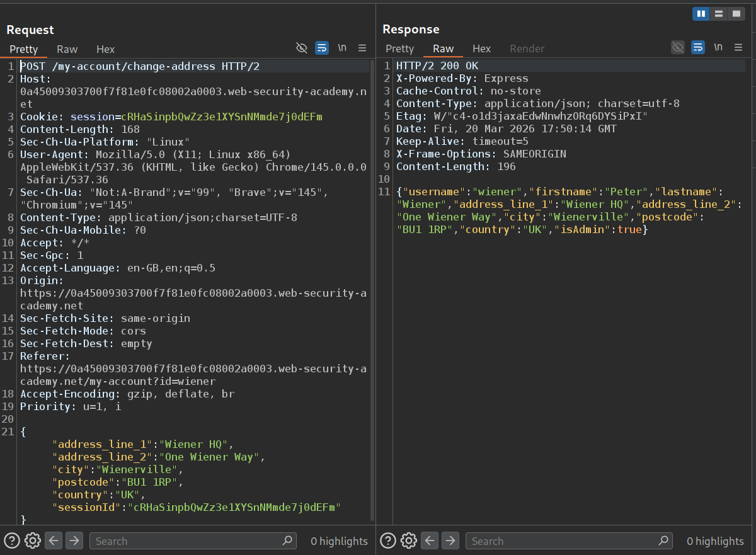This screenshot has height=555, width=756.
Task: Go to previous match in Request search
Action: (x=54, y=541)
